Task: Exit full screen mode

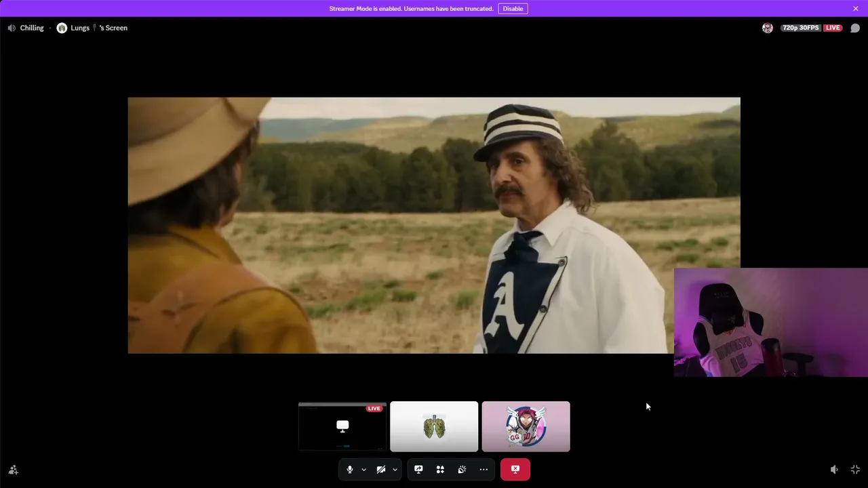Action: (x=855, y=470)
